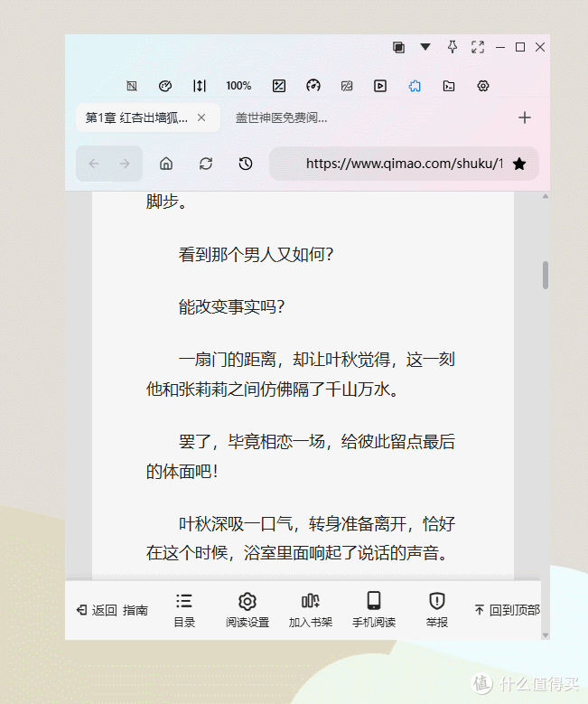Click the plus-minus contrast icon
This screenshot has height=704, width=588.
(x=279, y=86)
